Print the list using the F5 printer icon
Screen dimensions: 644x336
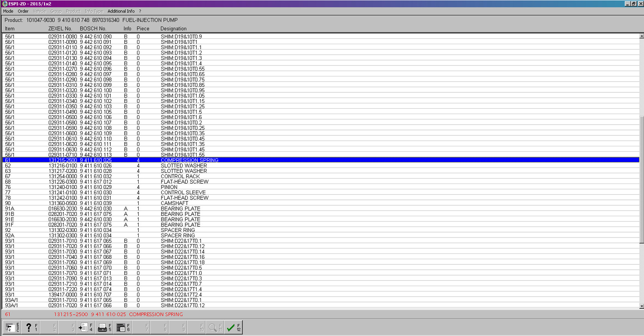pos(104,327)
